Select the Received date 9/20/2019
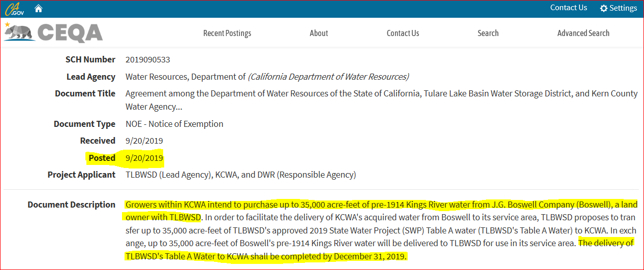The width and height of the screenshot is (644, 270). pyautogui.click(x=144, y=141)
